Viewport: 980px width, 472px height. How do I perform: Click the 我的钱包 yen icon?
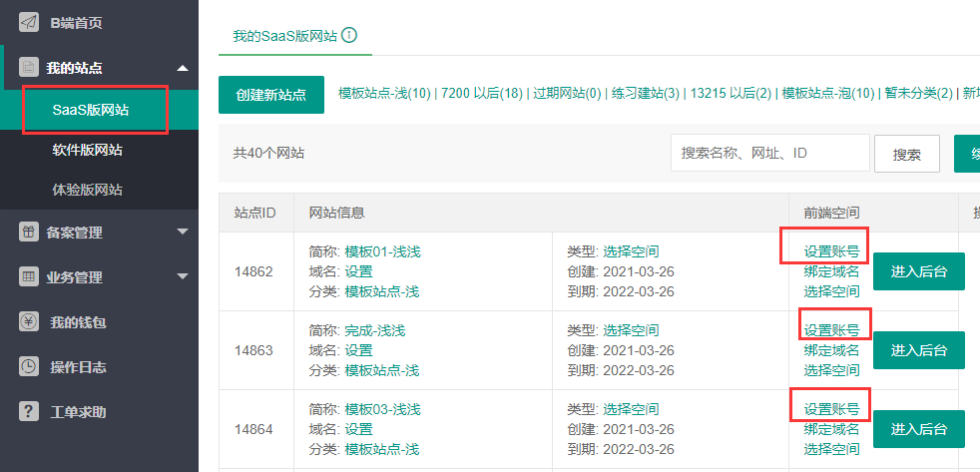(29, 322)
